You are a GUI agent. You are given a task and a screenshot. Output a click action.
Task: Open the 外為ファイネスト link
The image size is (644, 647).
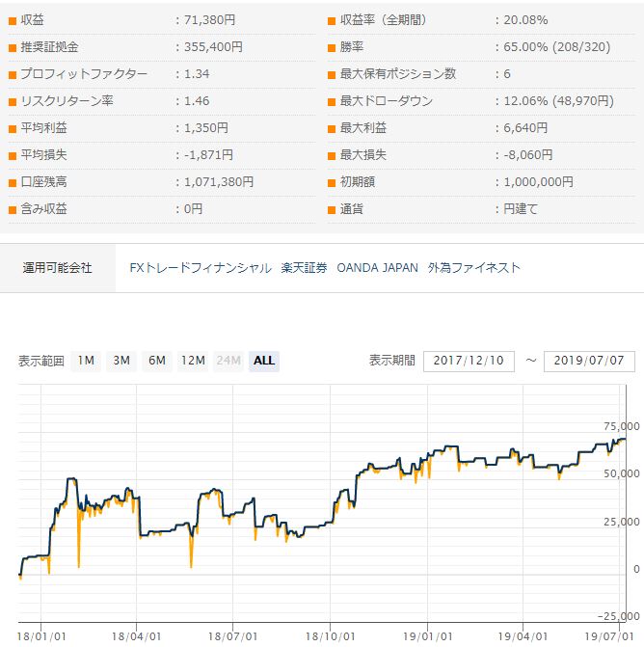tap(475, 268)
